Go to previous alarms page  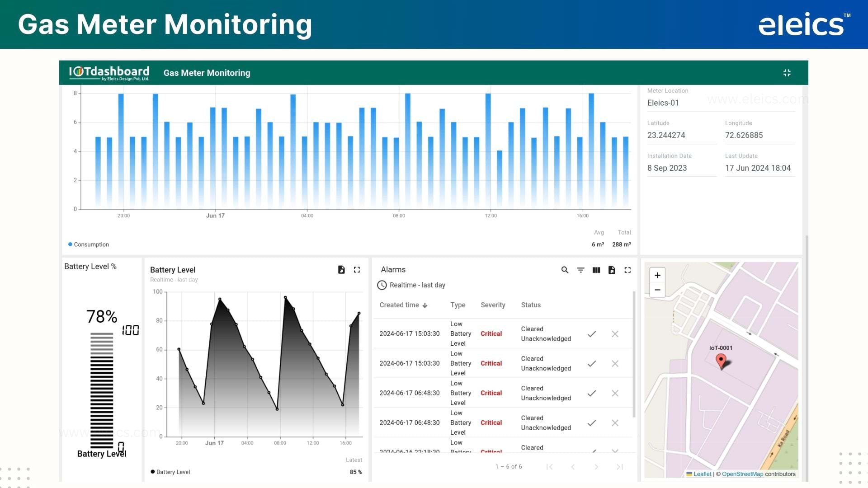(573, 467)
